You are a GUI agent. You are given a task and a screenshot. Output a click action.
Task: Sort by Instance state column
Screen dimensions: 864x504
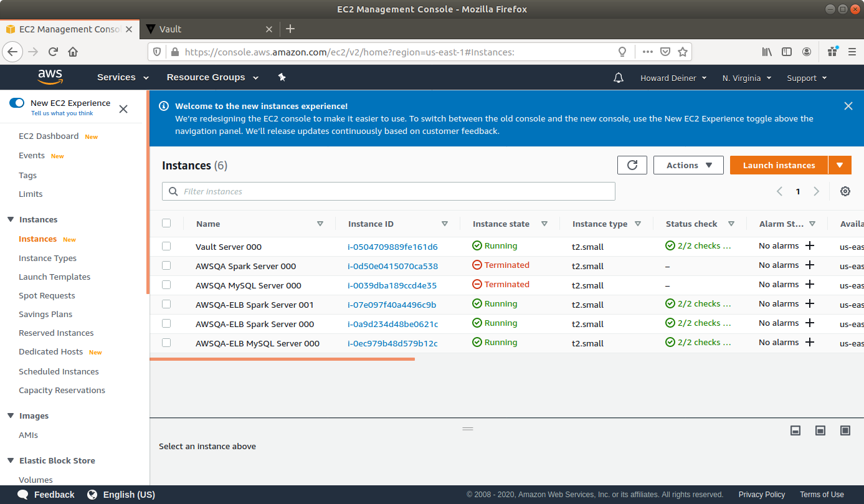pyautogui.click(x=544, y=224)
